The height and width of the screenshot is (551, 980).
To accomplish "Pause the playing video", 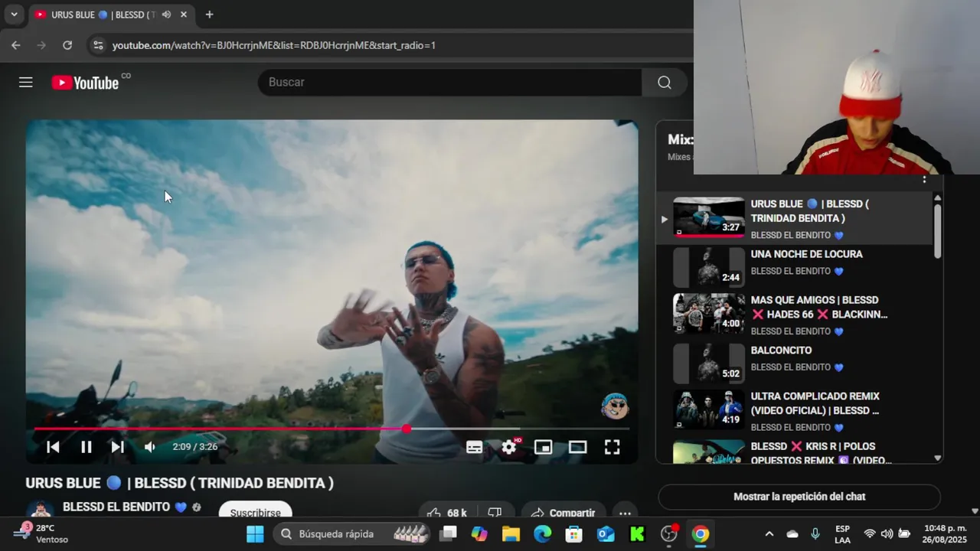I will [x=86, y=447].
